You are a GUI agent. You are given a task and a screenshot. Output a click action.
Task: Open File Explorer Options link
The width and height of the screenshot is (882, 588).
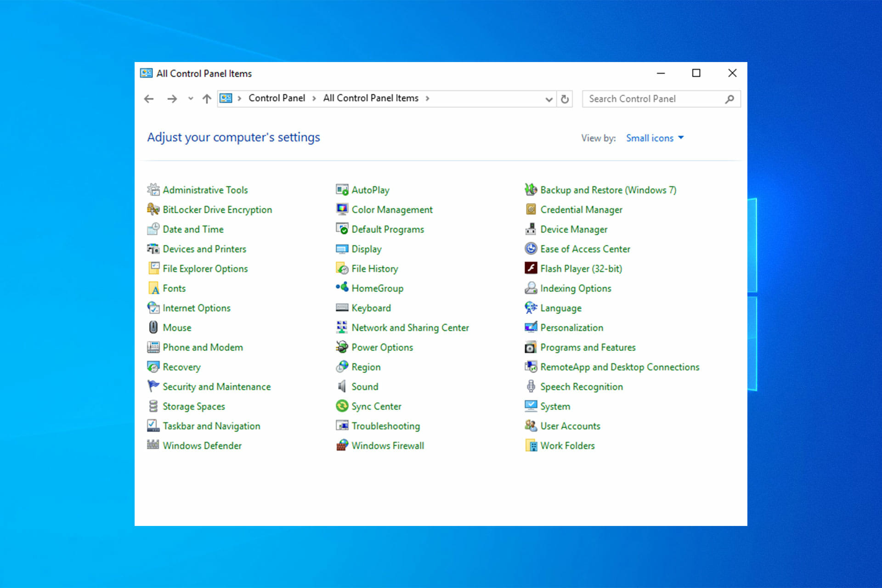tap(205, 269)
